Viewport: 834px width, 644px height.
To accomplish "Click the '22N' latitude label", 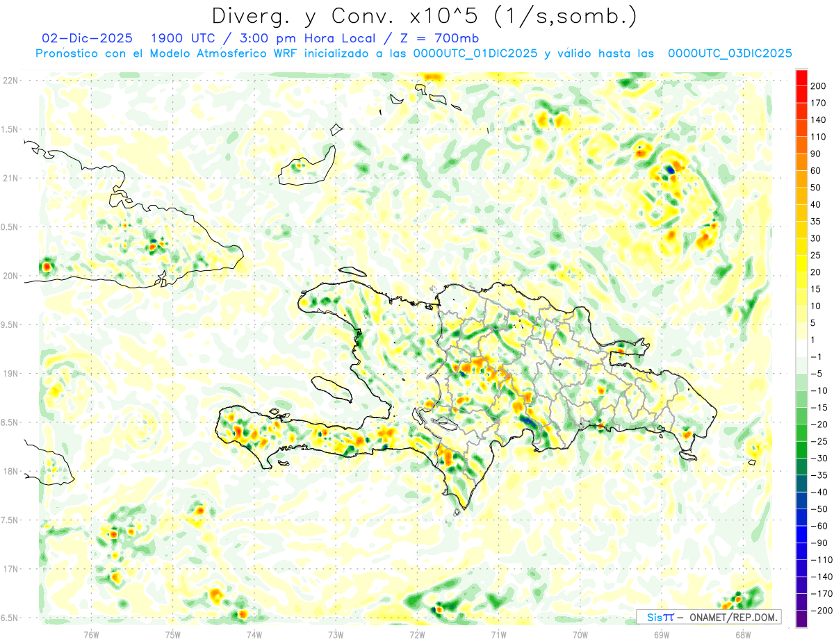I will point(10,81).
